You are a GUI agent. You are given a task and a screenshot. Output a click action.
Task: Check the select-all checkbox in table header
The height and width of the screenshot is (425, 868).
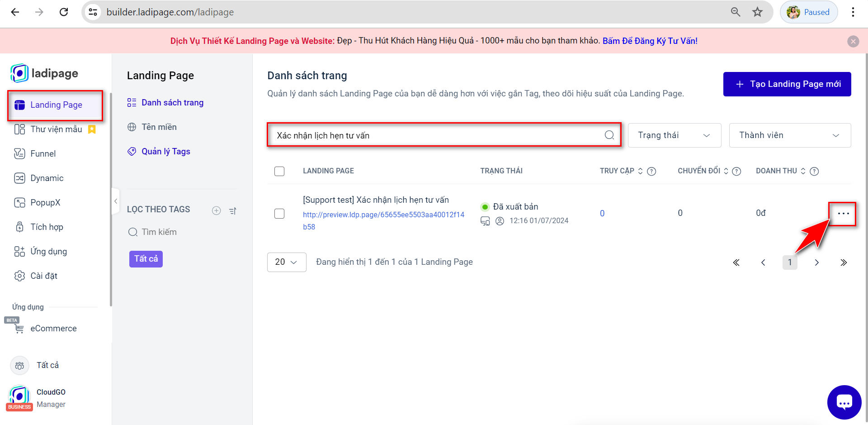tap(279, 171)
